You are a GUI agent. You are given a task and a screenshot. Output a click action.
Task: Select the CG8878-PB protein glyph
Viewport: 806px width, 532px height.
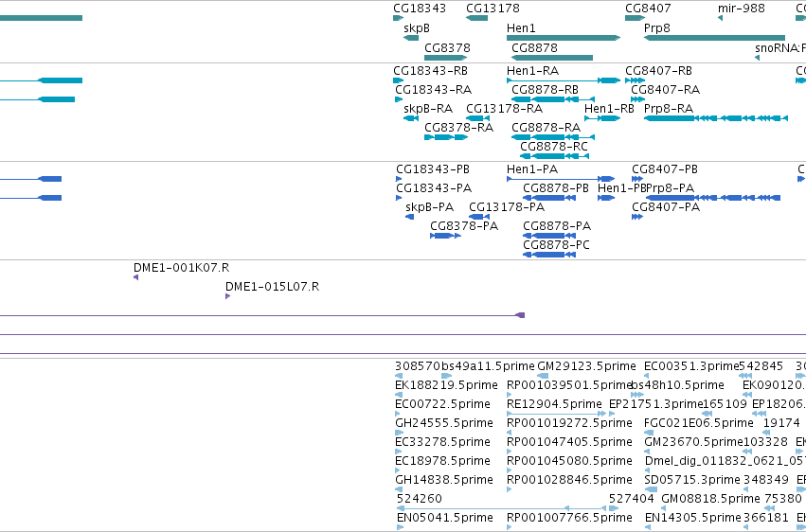click(x=549, y=198)
